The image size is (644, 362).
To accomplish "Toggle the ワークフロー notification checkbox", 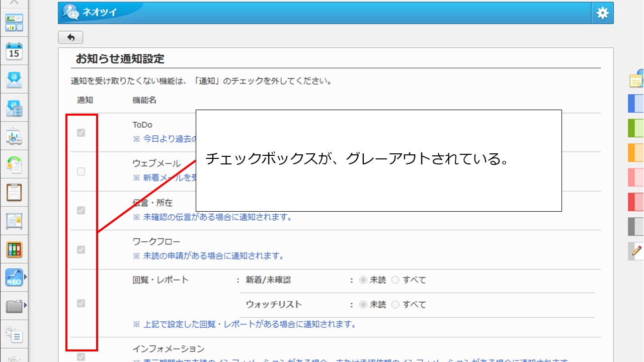I will (81, 250).
